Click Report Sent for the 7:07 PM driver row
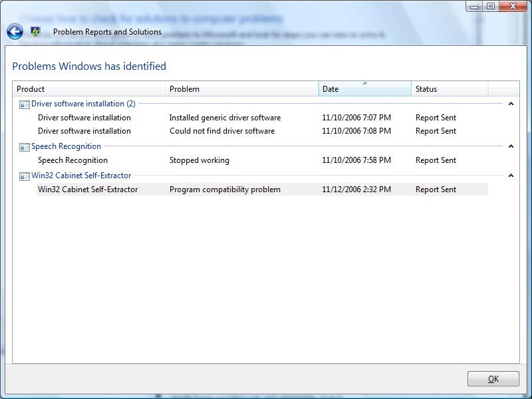532x399 pixels. click(x=436, y=118)
